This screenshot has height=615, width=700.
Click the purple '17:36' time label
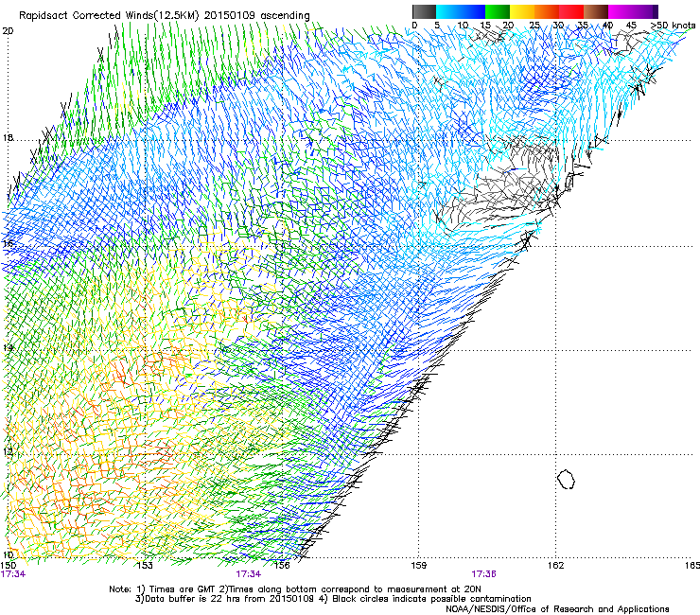(x=484, y=574)
